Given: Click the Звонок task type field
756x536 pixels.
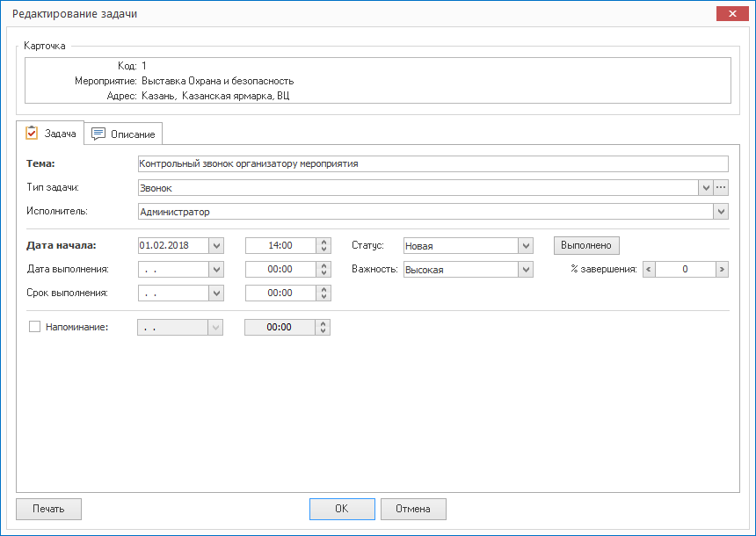Looking at the screenshot, I should [x=418, y=187].
